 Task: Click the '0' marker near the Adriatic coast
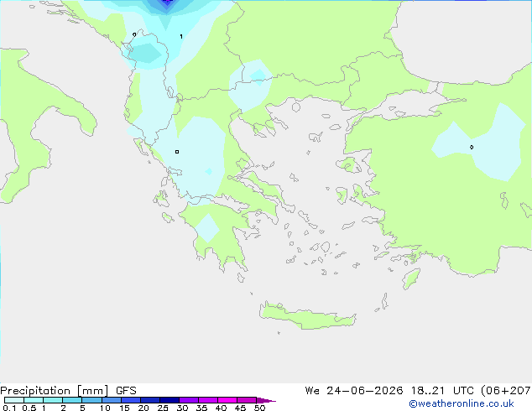134,34
